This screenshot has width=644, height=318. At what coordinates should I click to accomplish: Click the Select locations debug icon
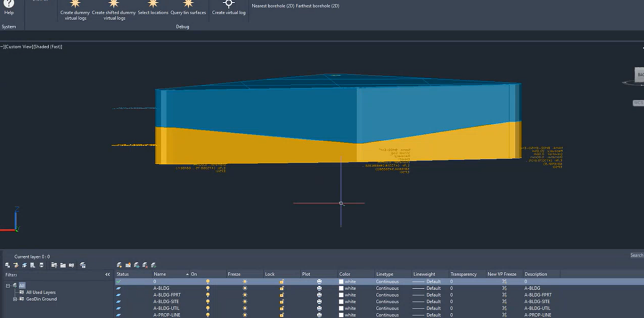click(153, 5)
